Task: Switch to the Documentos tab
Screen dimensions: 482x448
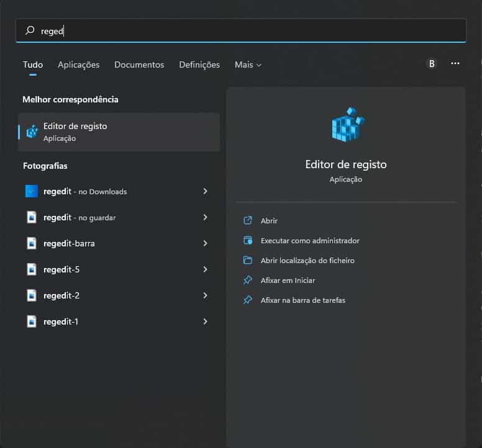Action: tap(139, 65)
